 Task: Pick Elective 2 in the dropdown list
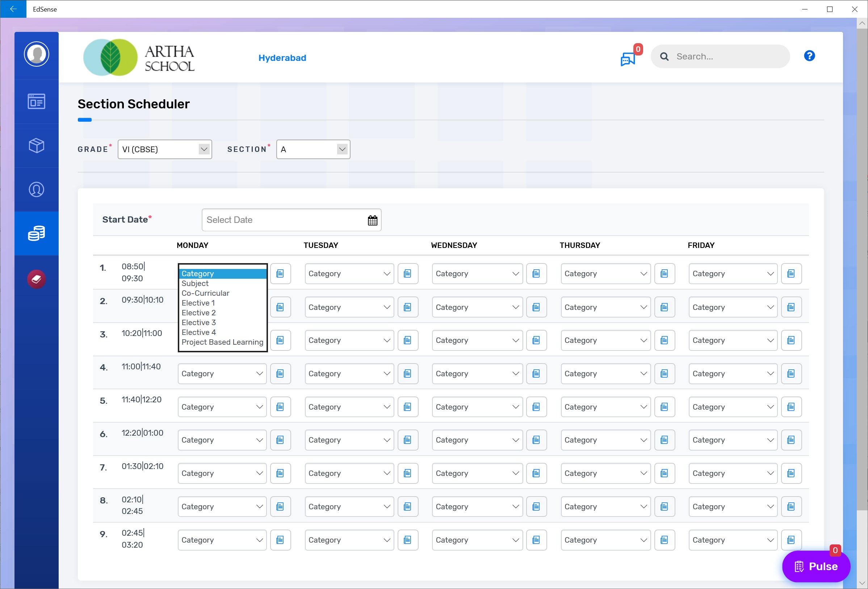click(198, 313)
